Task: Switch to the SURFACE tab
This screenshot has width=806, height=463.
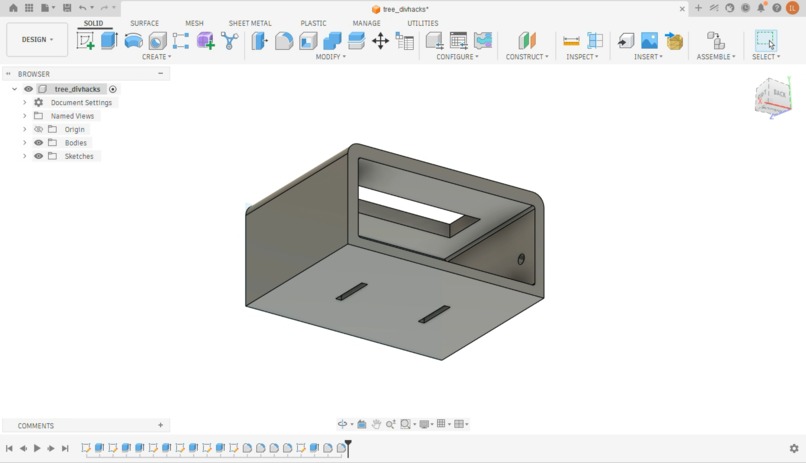Action: (144, 23)
